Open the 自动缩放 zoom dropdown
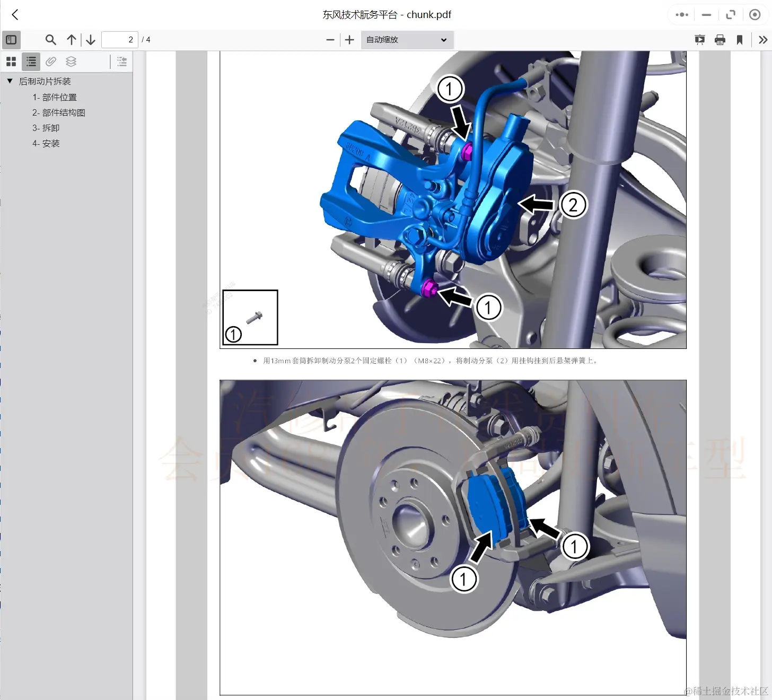Image resolution: width=772 pixels, height=700 pixels. pos(407,40)
